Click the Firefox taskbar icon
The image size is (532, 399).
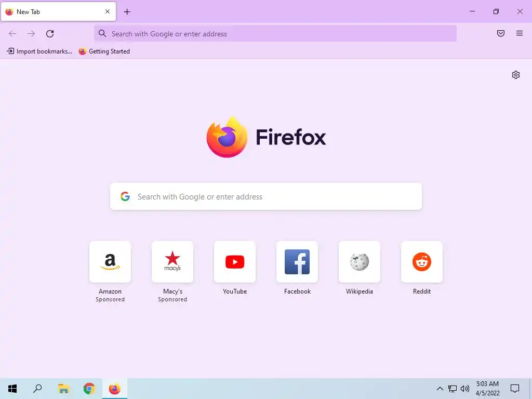click(115, 389)
